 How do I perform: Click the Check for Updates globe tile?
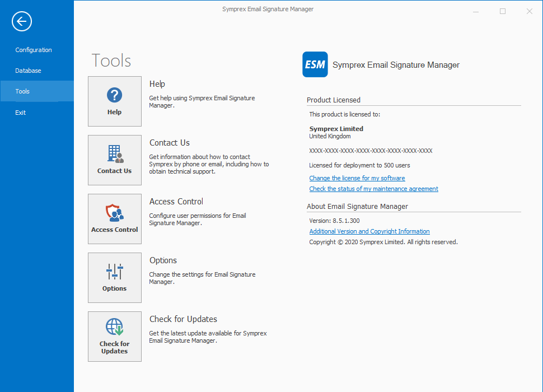pos(115,337)
